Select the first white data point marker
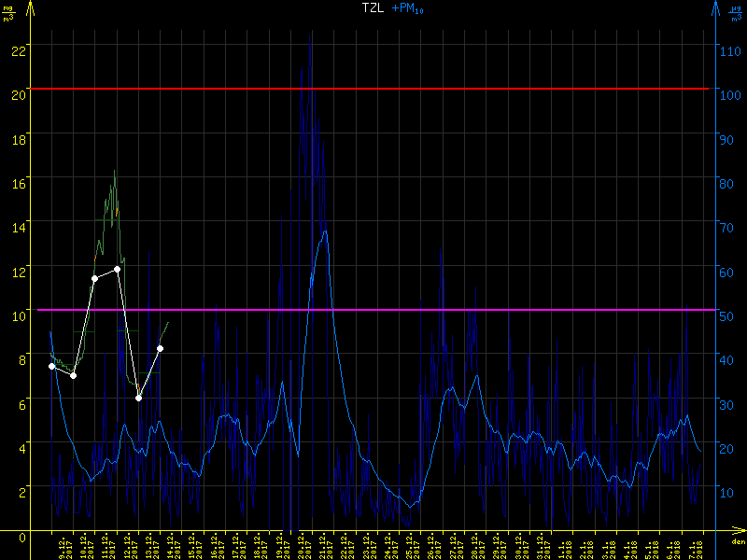Image resolution: width=747 pixels, height=560 pixels. (x=51, y=366)
